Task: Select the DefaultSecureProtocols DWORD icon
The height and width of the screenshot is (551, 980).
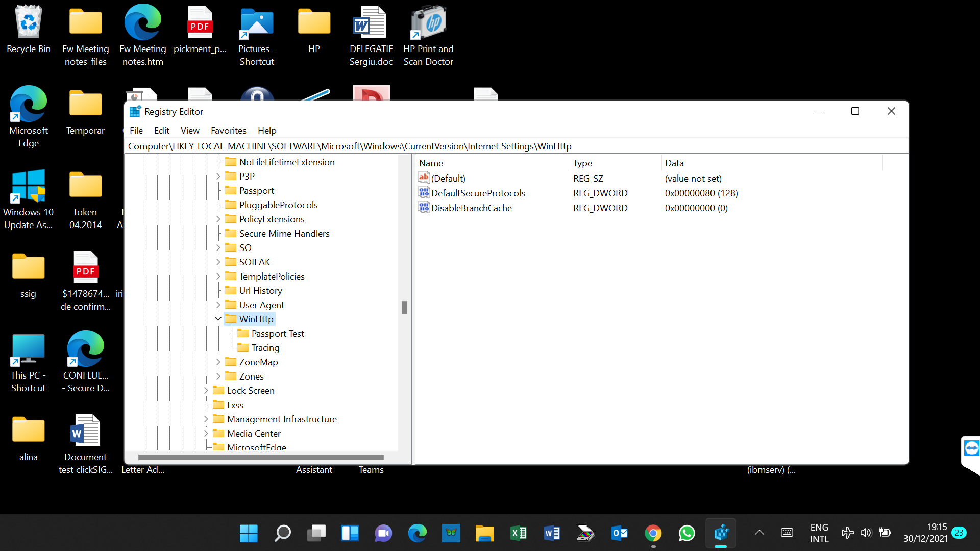Action: tap(424, 192)
